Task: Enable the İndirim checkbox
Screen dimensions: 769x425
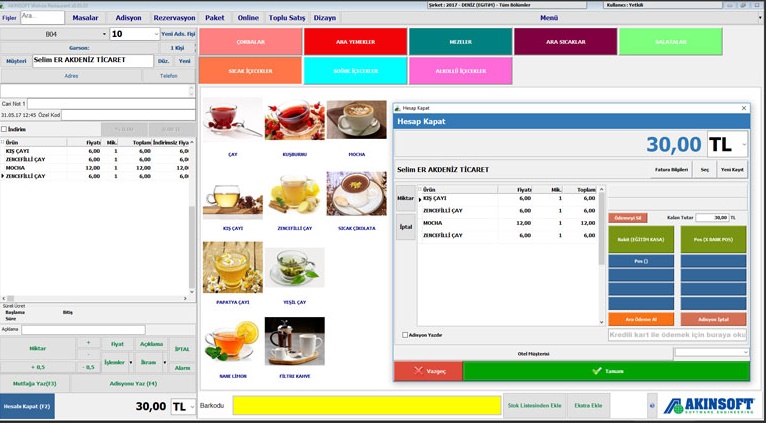Action: (x=5, y=129)
